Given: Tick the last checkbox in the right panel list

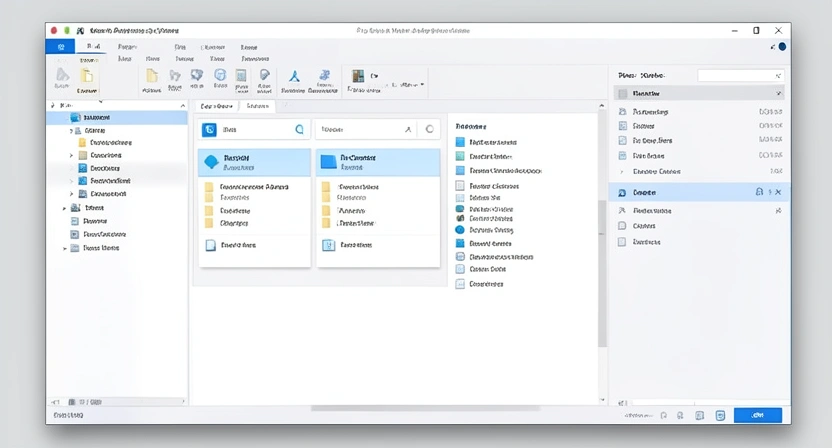Looking at the screenshot, I should 622,241.
